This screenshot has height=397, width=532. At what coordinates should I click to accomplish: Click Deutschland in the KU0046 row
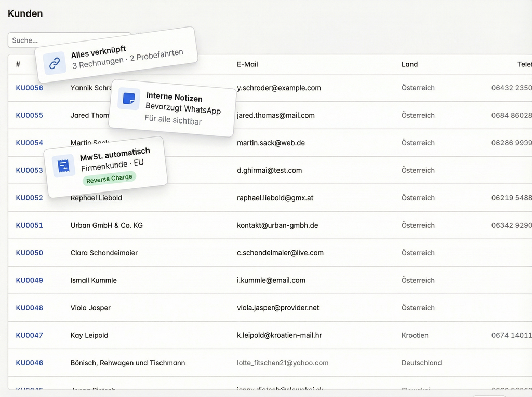[x=421, y=363]
